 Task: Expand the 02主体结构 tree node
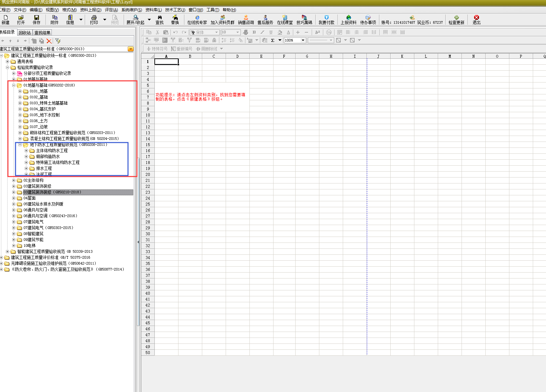pyautogui.click(x=14, y=180)
